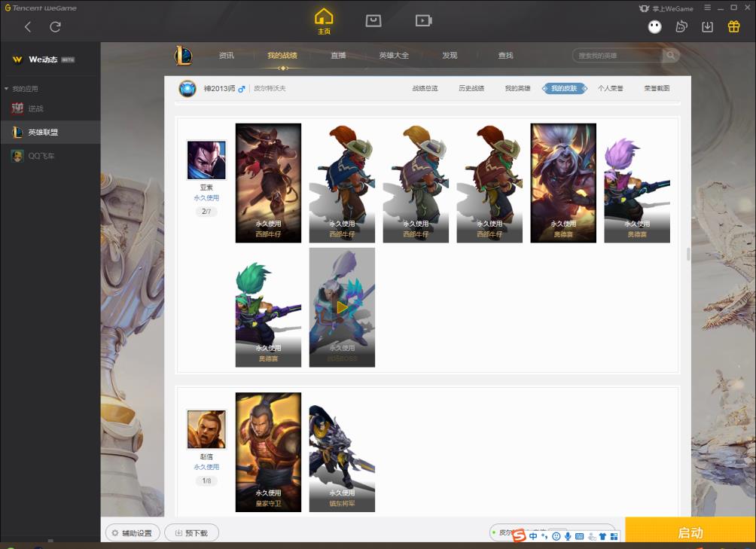Click the 1/8 skin count for 赵信
Viewport: 756px width, 549px height.
tap(206, 480)
